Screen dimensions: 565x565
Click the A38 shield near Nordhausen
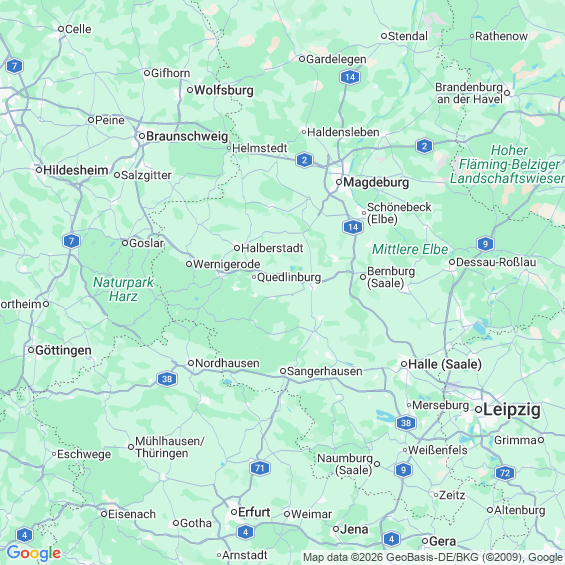pyautogui.click(x=167, y=379)
